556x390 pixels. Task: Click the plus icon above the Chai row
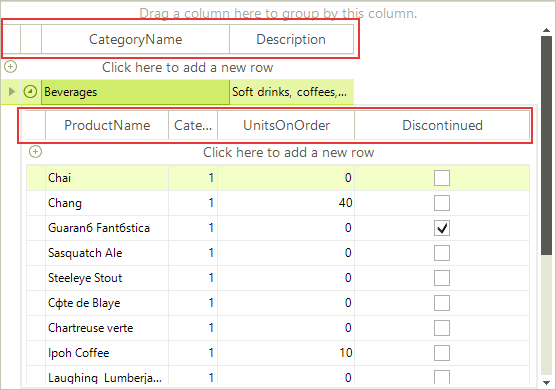pos(35,152)
